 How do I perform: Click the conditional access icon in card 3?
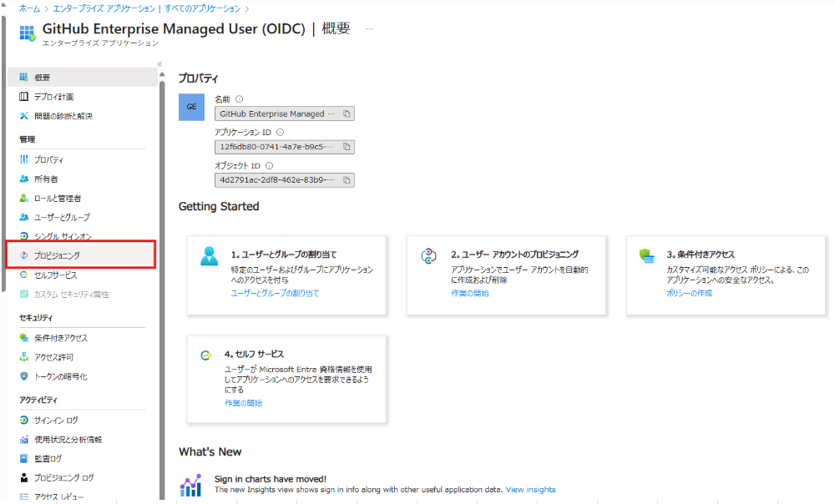click(x=646, y=256)
